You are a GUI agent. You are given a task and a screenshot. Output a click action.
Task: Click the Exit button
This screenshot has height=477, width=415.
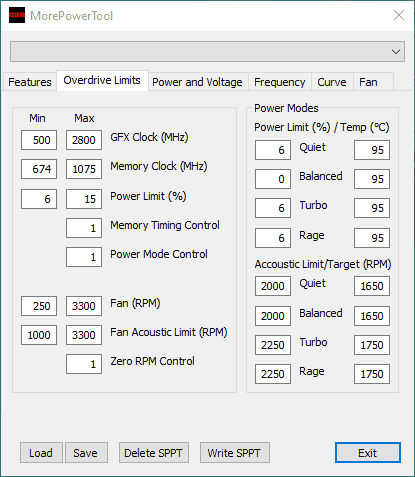coord(368,453)
